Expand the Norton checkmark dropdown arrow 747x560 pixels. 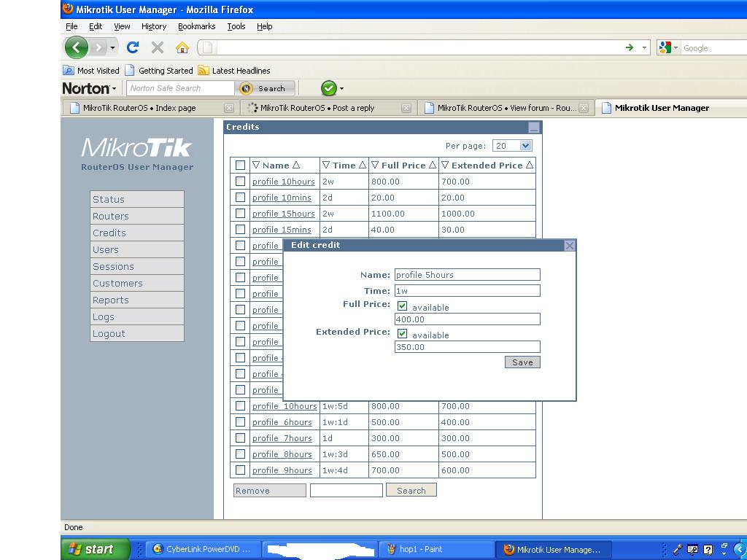pyautogui.click(x=341, y=88)
